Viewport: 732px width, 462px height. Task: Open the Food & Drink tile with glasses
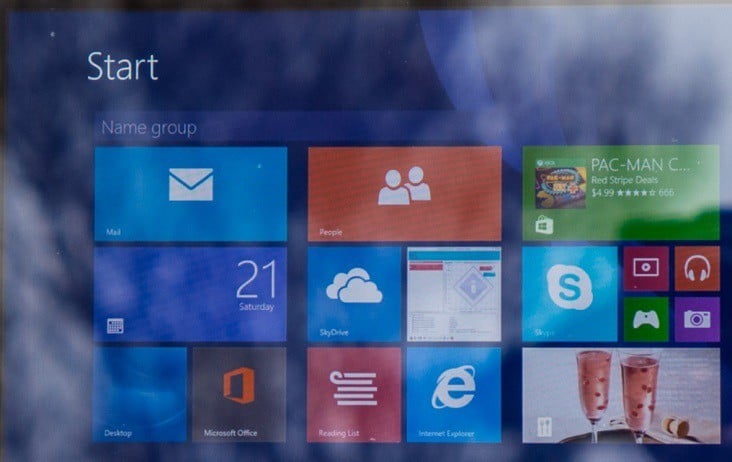click(x=621, y=395)
